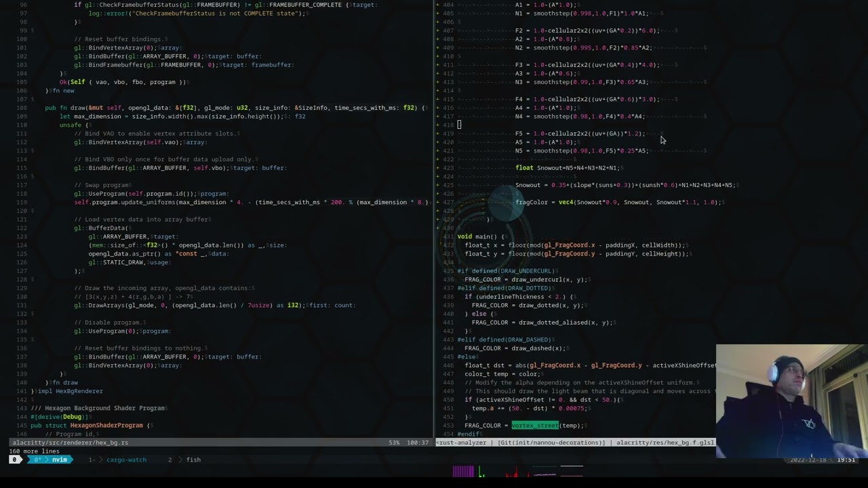
Task: Click the 'pub struct HexagonShaderProgram' line
Action: tap(92, 426)
